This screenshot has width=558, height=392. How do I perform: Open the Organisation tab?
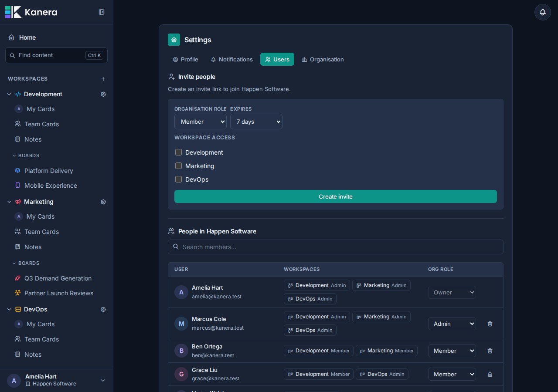click(x=323, y=59)
